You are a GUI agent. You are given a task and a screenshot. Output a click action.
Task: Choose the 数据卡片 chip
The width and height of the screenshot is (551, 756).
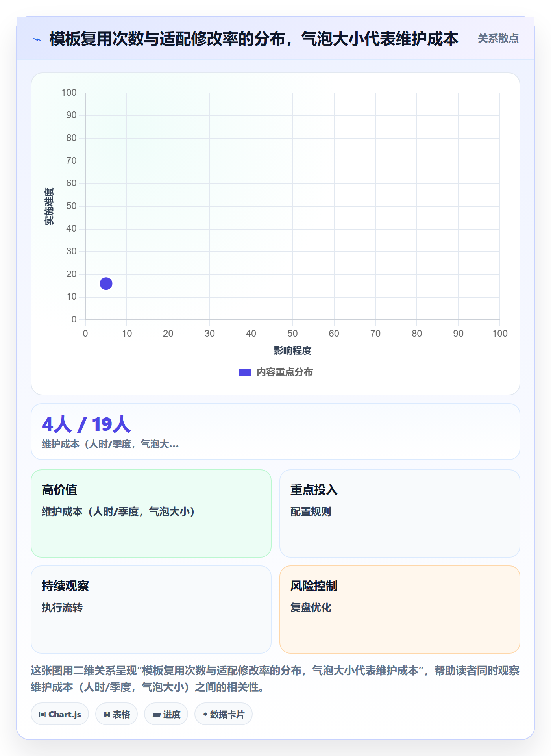(x=224, y=714)
